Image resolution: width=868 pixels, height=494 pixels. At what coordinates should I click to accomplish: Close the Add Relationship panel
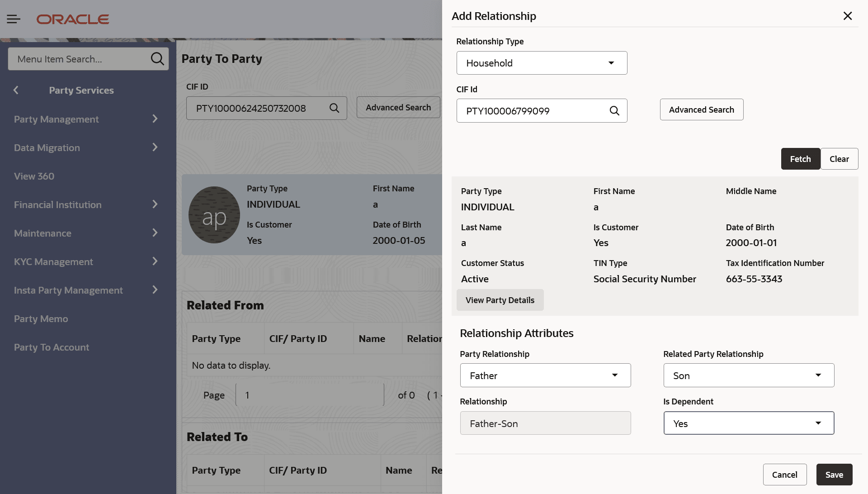point(848,16)
